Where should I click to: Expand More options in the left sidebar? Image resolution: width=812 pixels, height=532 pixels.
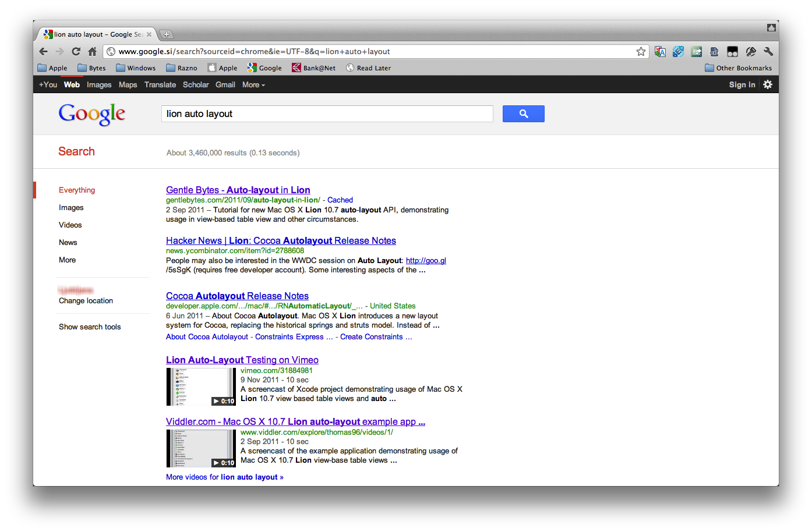pyautogui.click(x=68, y=260)
